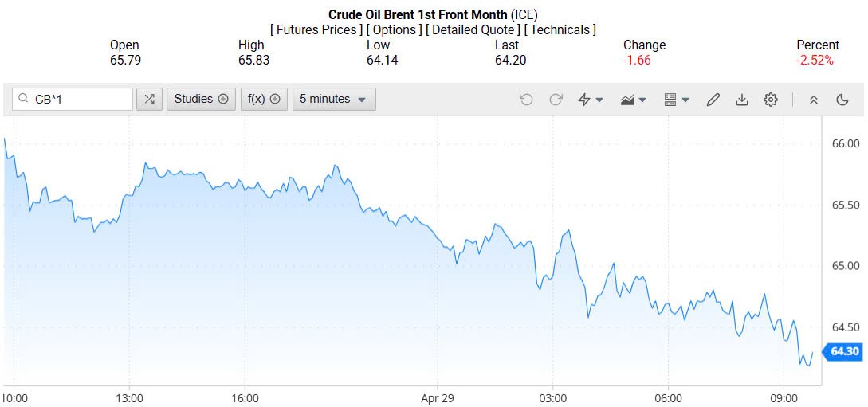Undo the last chart action
The image size is (868, 407).
[x=526, y=100]
